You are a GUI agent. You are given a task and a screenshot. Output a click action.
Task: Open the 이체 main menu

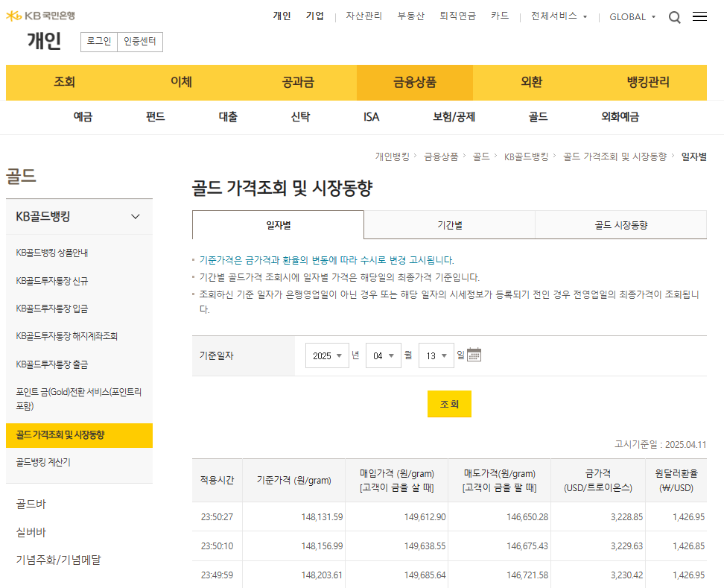pyautogui.click(x=181, y=82)
